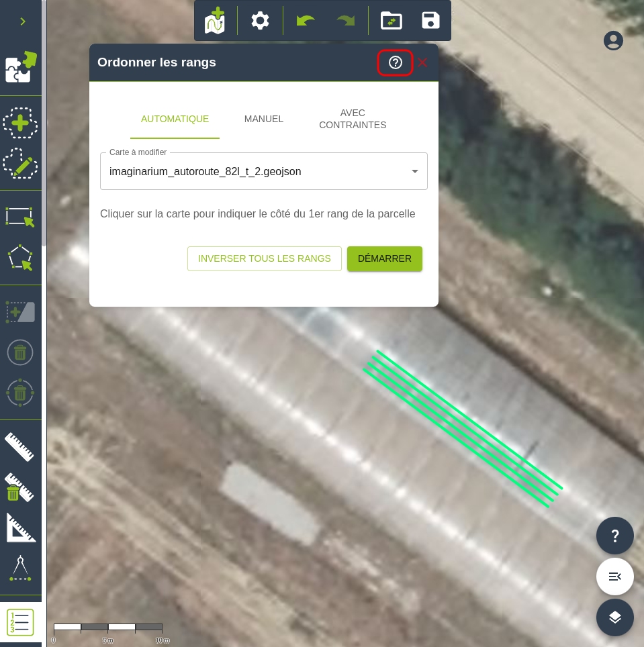This screenshot has width=644, height=647.
Task: Open settings gear in the top toolbar
Action: tap(260, 20)
